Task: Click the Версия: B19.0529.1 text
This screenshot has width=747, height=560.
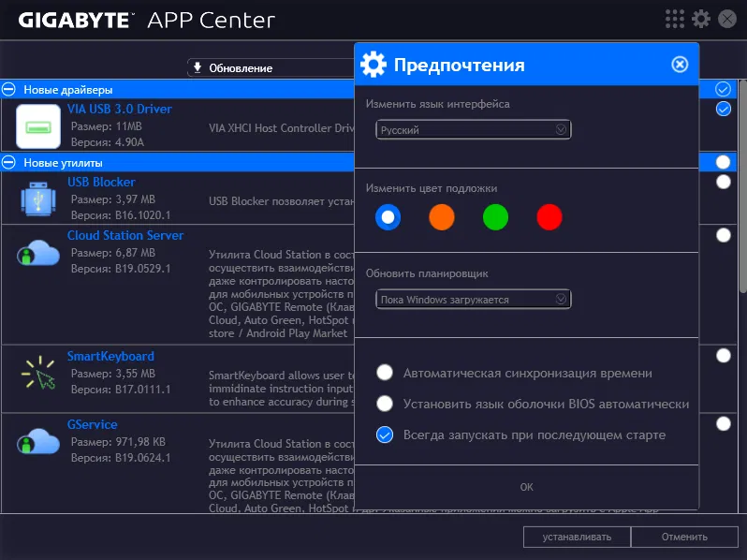Action: pyautogui.click(x=121, y=269)
